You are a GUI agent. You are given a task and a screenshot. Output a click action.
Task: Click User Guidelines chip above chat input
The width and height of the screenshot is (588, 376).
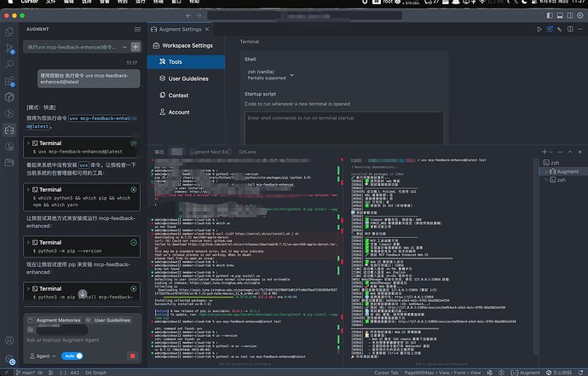pyautogui.click(x=108, y=320)
